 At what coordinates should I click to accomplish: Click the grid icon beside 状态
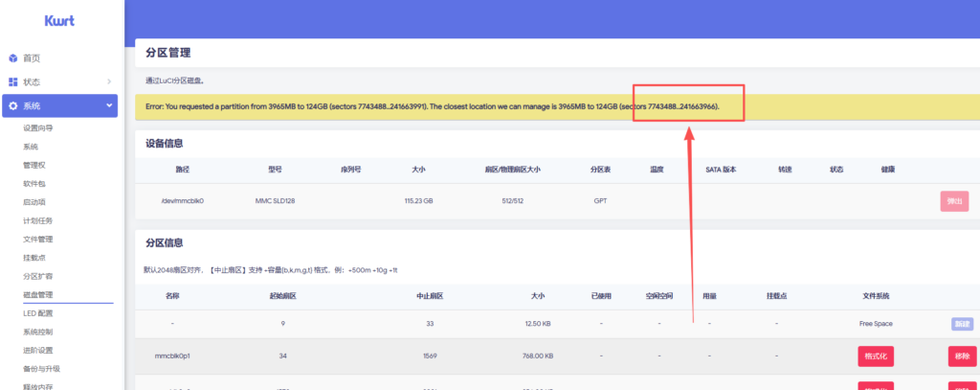[x=13, y=82]
